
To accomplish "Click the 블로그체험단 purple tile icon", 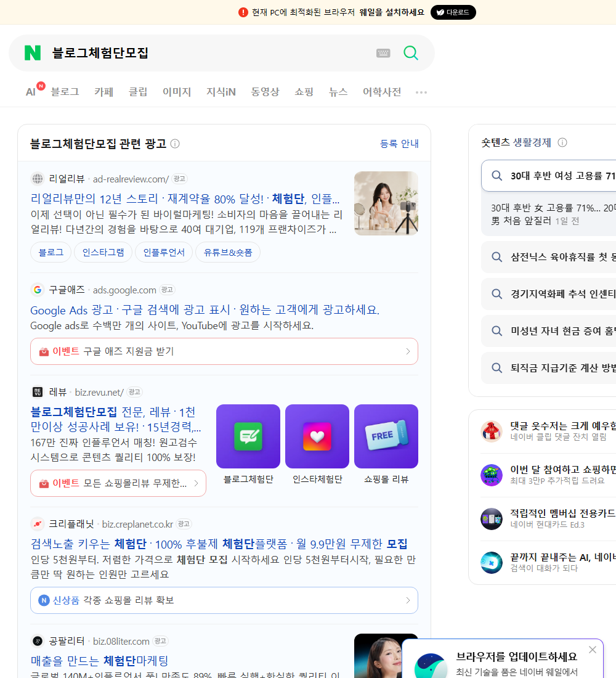I will (x=248, y=436).
